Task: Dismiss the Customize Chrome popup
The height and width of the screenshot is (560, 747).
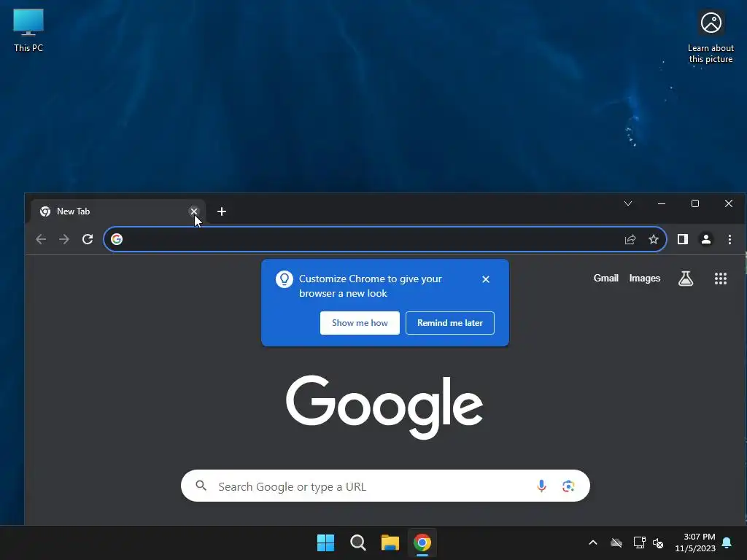Action: (x=485, y=279)
